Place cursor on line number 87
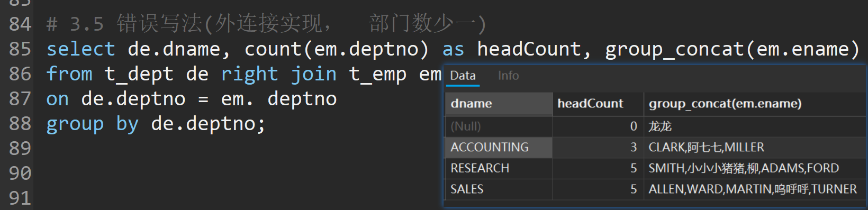 coord(20,99)
